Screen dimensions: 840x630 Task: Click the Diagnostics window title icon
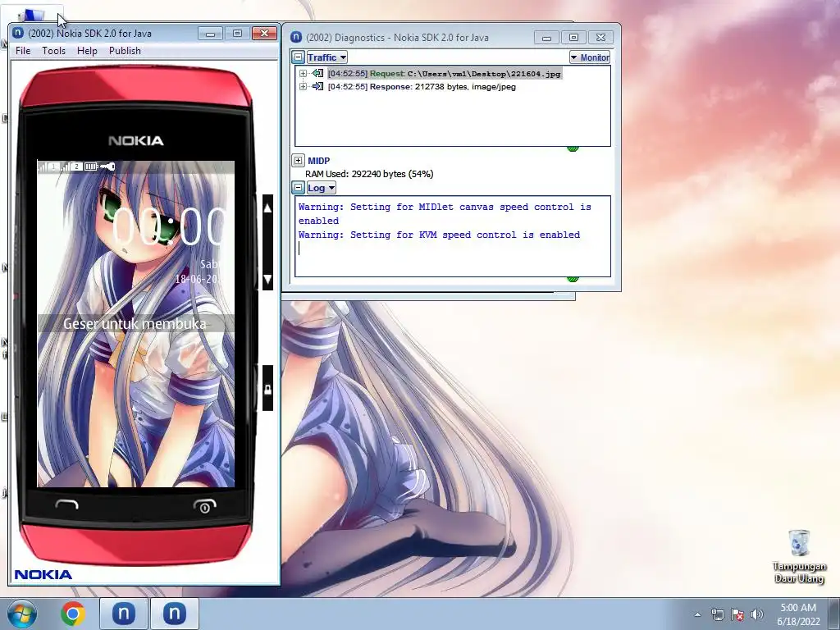(295, 38)
